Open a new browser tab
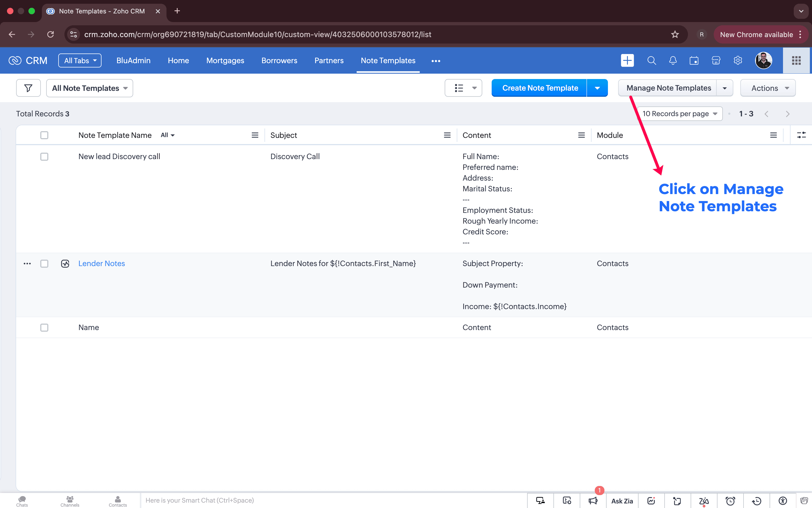This screenshot has height=508, width=812. [177, 11]
